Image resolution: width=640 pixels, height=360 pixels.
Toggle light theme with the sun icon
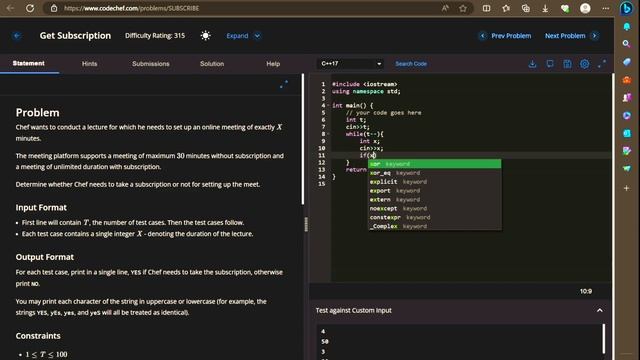(206, 36)
